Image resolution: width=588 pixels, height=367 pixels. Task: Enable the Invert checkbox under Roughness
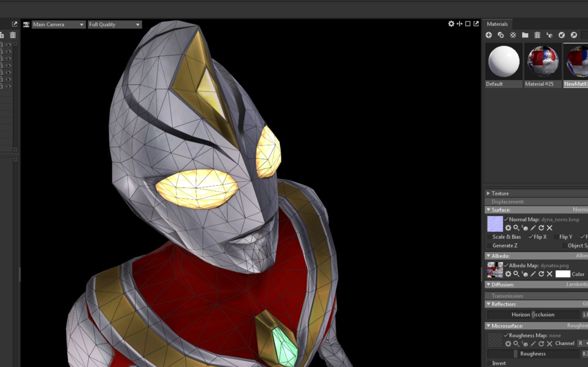pos(489,363)
